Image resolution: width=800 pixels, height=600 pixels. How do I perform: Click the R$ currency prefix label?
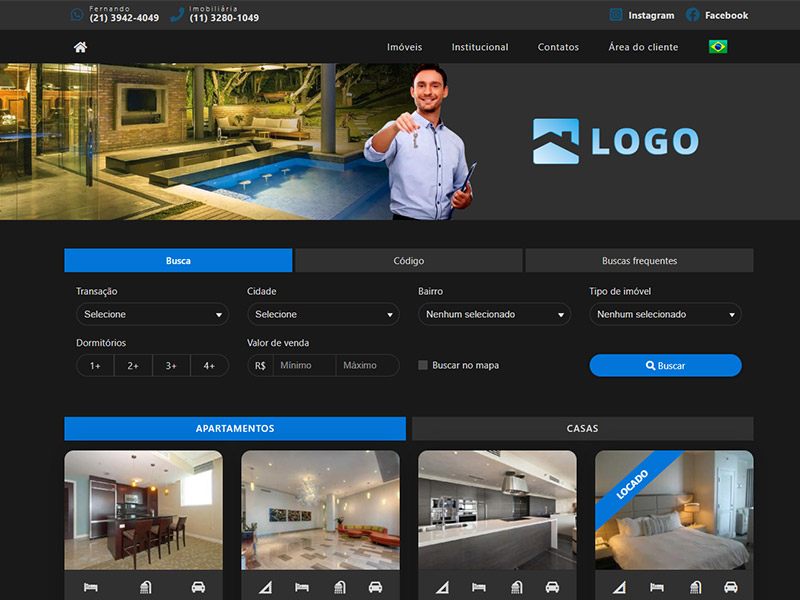click(x=260, y=365)
